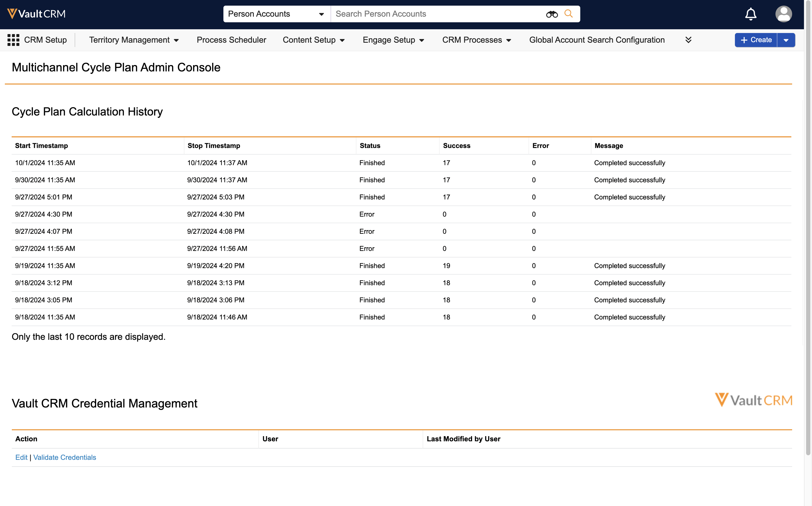Expand the Content Setup menu

point(313,40)
